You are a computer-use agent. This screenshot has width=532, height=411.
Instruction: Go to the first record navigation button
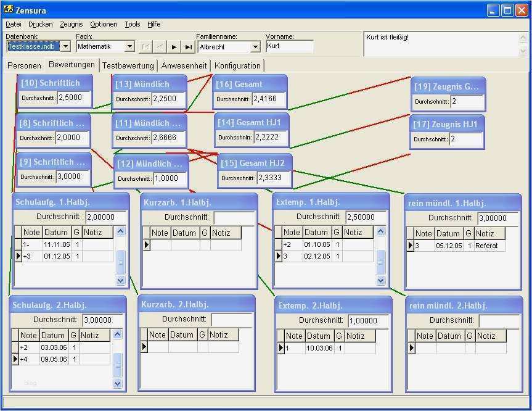tap(146, 46)
